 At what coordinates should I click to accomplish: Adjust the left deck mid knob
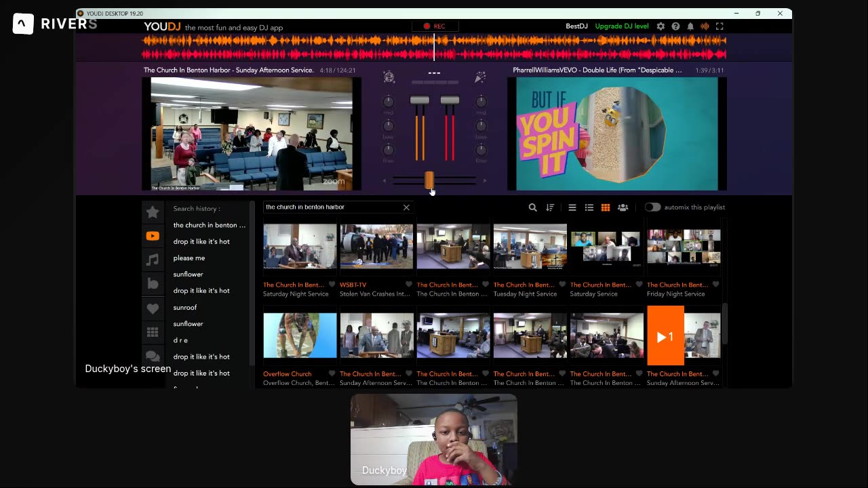(x=389, y=102)
